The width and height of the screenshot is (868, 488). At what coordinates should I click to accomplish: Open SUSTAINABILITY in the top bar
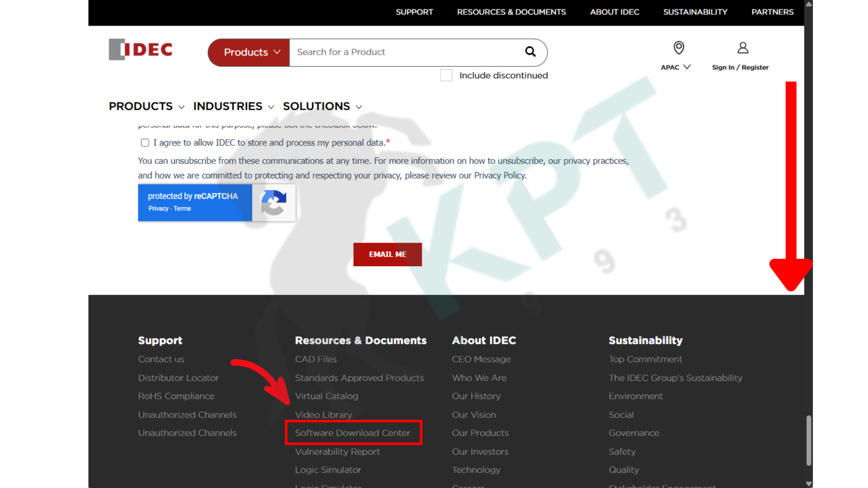[x=695, y=12]
